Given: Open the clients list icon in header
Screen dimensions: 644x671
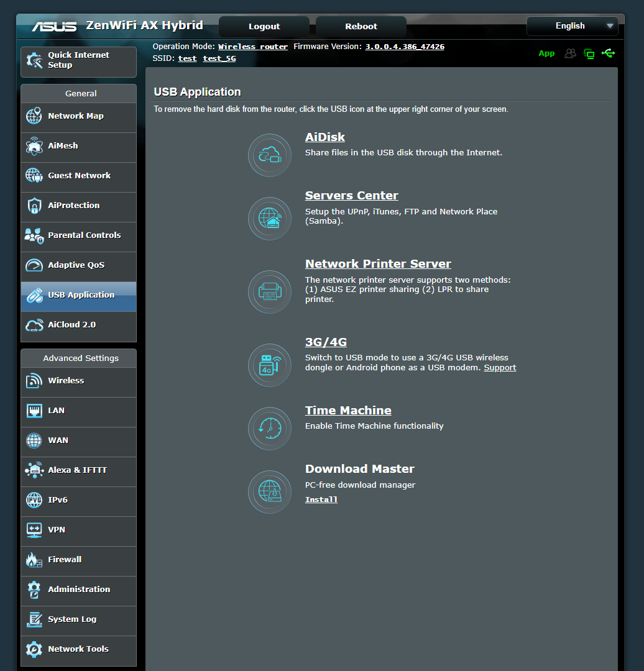Looking at the screenshot, I should (x=570, y=53).
